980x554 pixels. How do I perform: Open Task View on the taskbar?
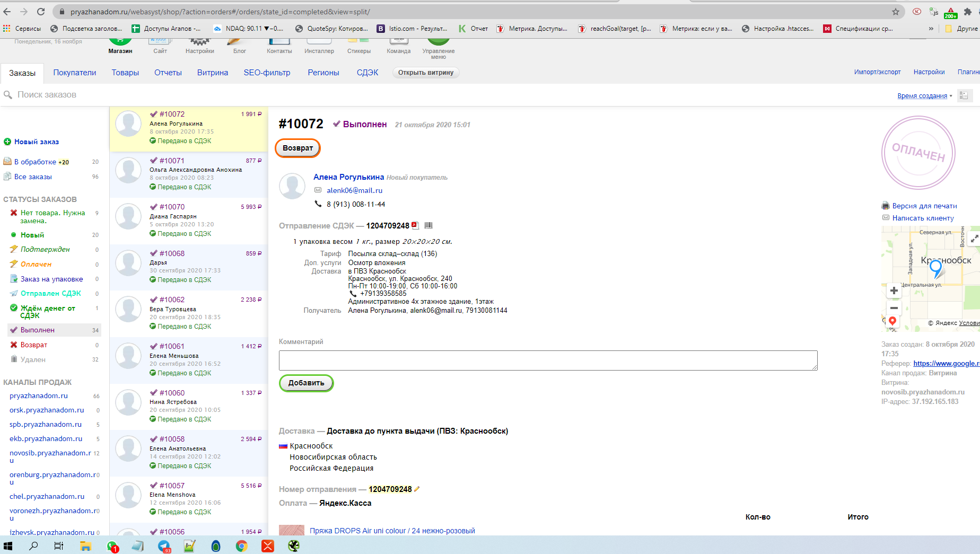(59, 546)
